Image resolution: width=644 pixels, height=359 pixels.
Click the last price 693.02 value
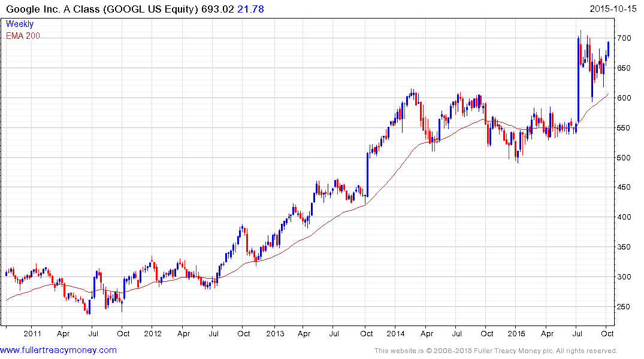tap(217, 9)
